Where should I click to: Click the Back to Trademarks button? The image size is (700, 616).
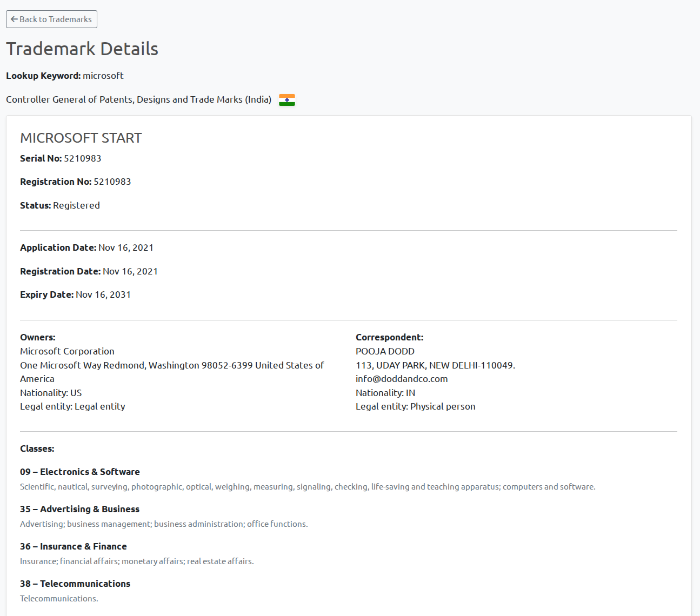[51, 19]
